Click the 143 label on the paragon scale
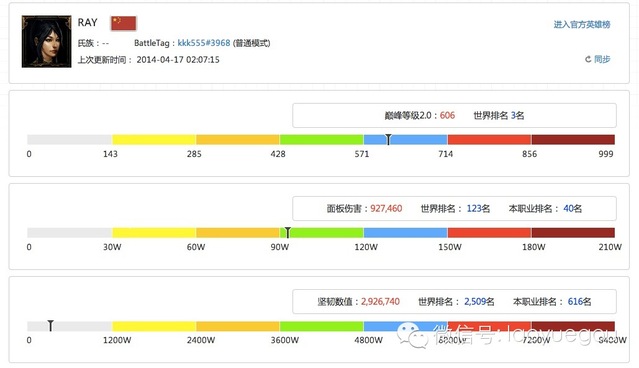This screenshot has height=368, width=639. click(x=110, y=154)
